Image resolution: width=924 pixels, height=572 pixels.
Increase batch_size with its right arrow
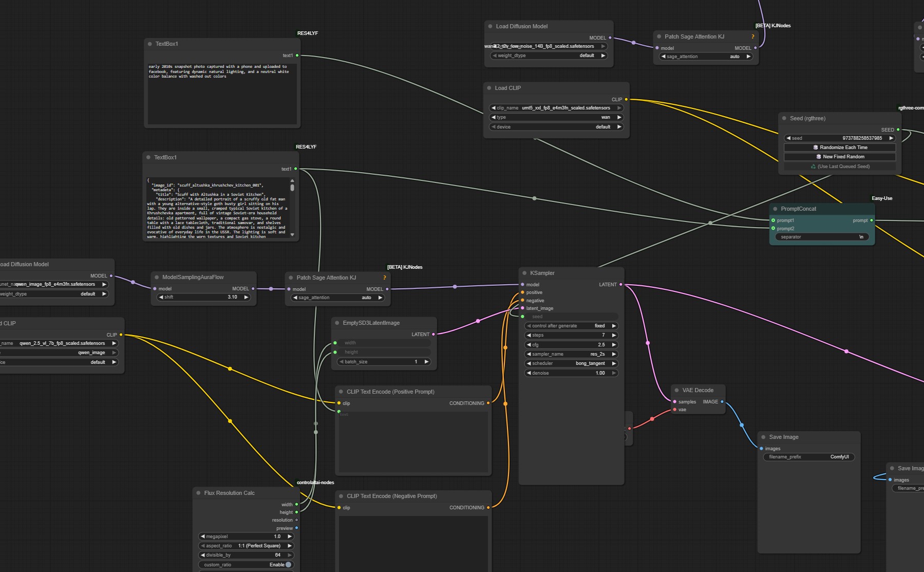[426, 362]
